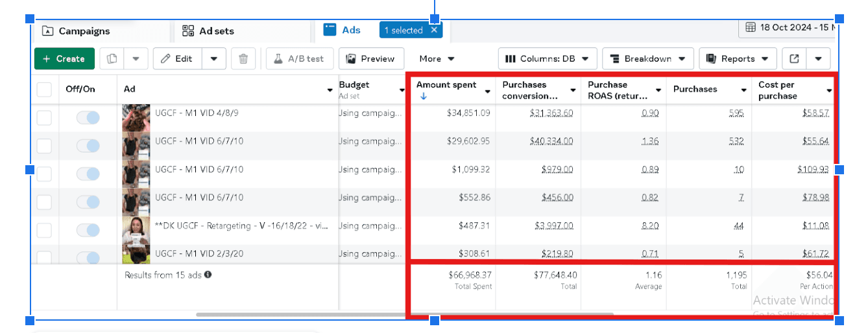Viewport: 868px width, 333px height.
Task: Clear the '1 selected' filter with X
Action: (434, 30)
